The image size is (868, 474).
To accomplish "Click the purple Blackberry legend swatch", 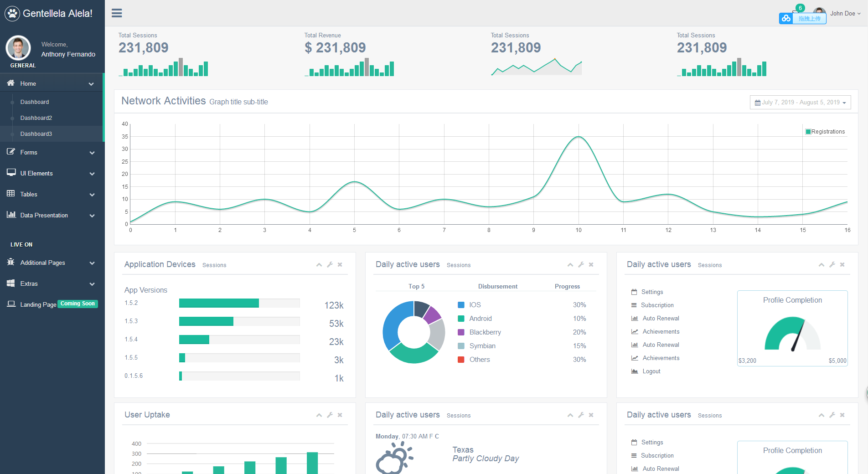I will 461,332.
